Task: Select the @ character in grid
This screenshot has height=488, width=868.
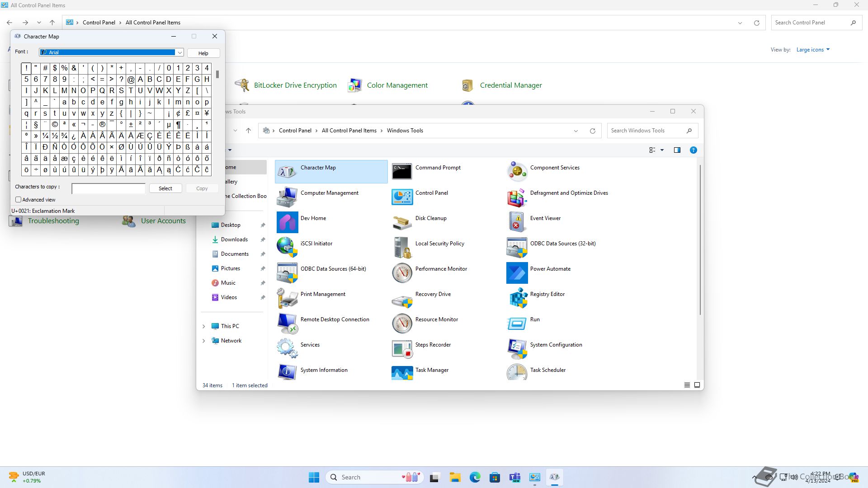Action: point(131,80)
